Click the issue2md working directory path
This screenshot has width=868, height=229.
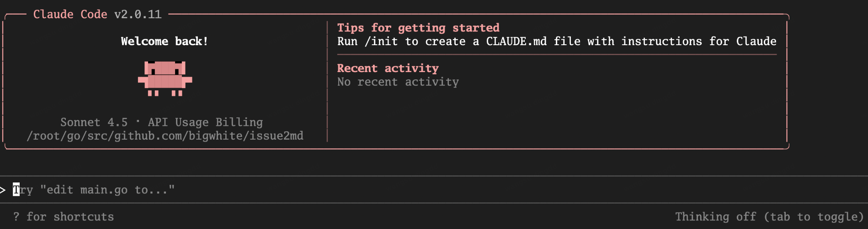[x=165, y=136]
